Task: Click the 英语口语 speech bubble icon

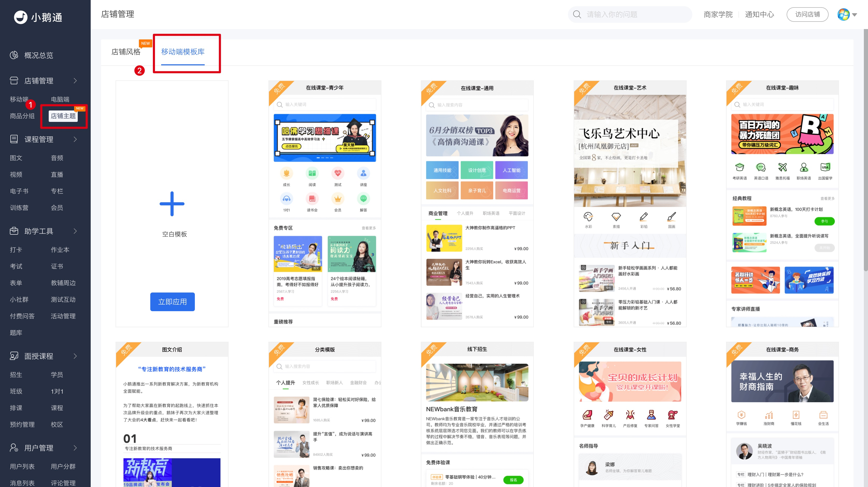Action: (761, 167)
